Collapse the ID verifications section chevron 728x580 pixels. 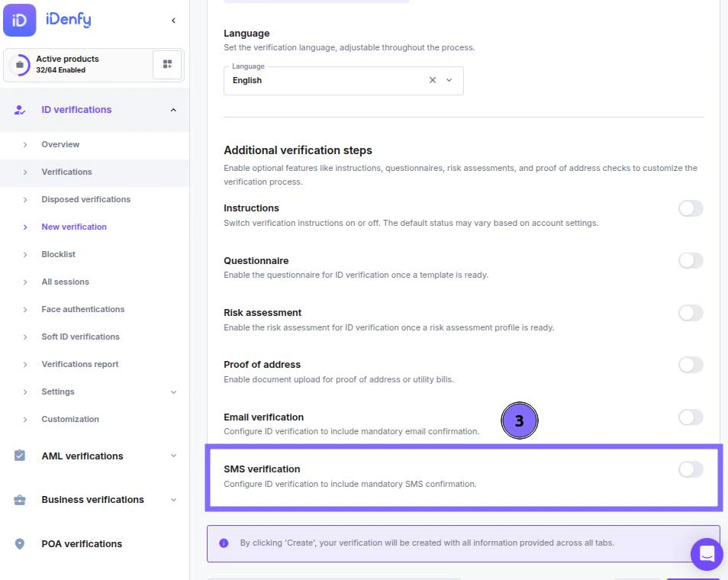(x=173, y=110)
